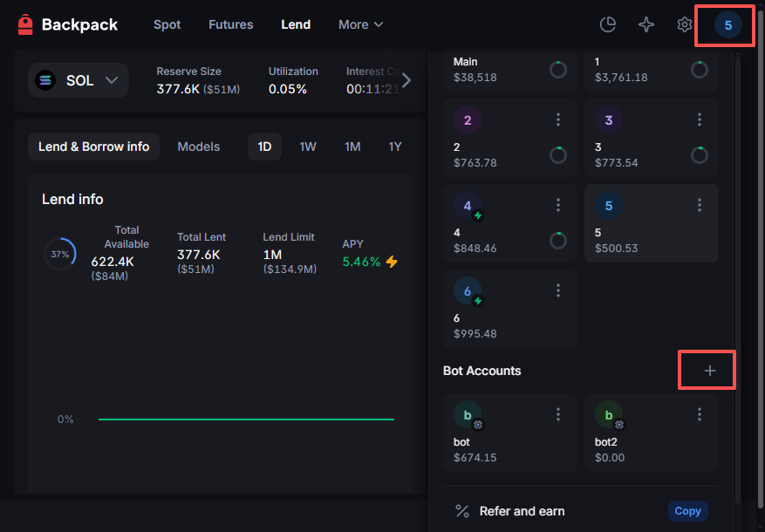The height and width of the screenshot is (532, 765).
Task: Switch to the Models tab
Action: coord(199,147)
